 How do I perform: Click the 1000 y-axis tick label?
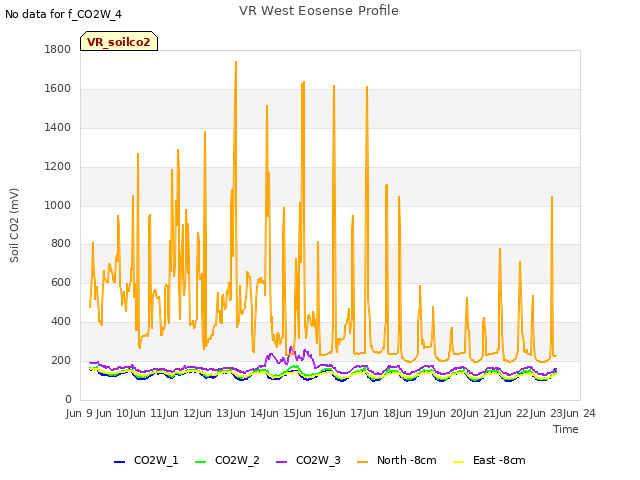[58, 205]
